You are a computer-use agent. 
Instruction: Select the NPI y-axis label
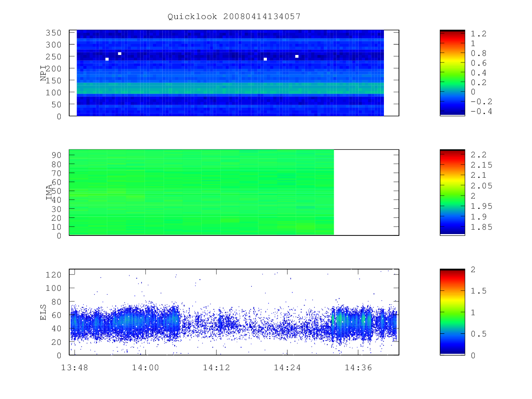43,73
